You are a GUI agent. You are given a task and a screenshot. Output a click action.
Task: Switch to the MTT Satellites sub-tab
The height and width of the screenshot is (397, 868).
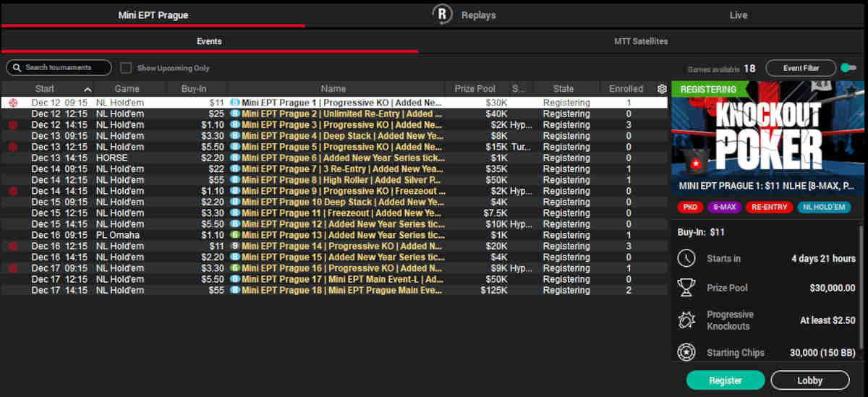[x=641, y=41]
